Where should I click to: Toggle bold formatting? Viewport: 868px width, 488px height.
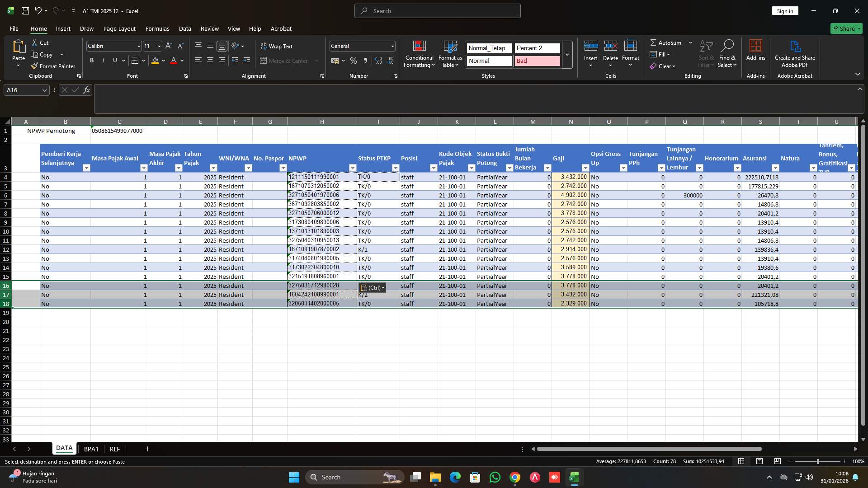pyautogui.click(x=91, y=60)
